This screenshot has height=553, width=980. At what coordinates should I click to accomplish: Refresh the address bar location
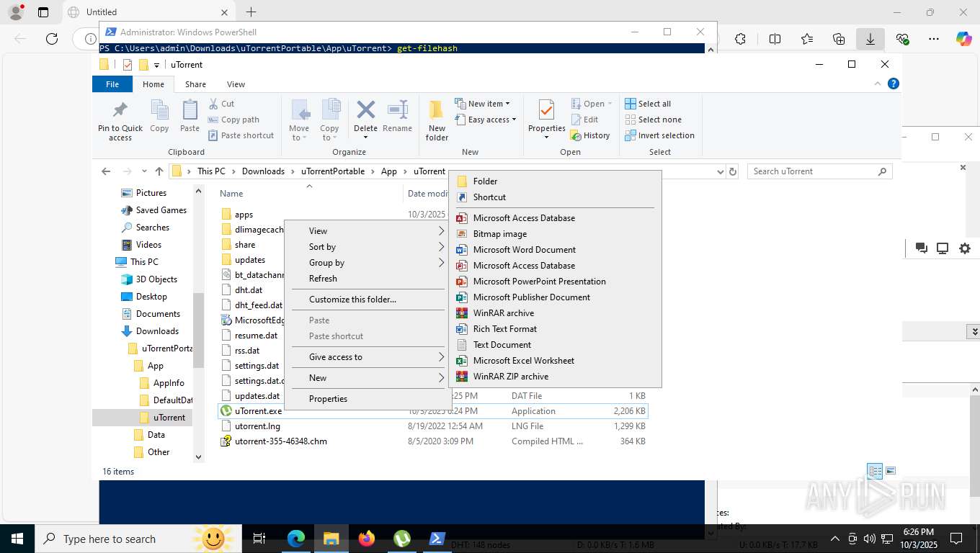pos(733,171)
